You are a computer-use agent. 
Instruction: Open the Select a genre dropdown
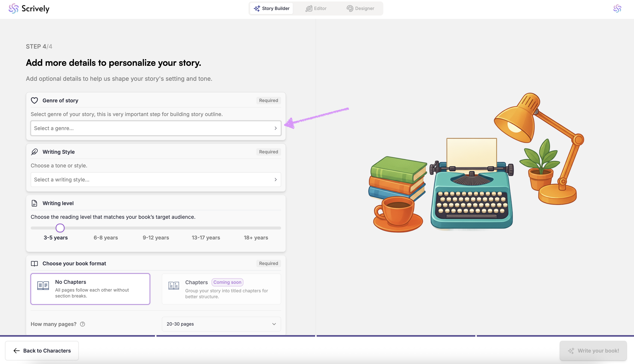[x=156, y=128]
